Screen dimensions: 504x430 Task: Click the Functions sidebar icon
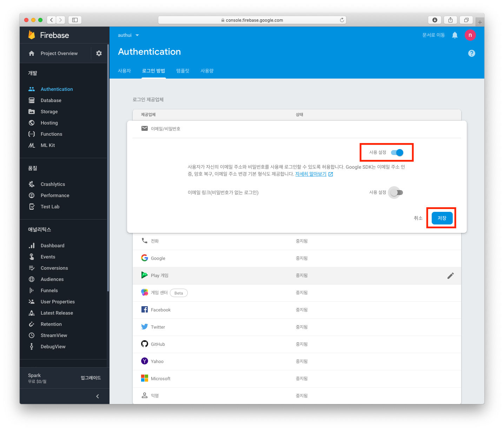coord(32,134)
